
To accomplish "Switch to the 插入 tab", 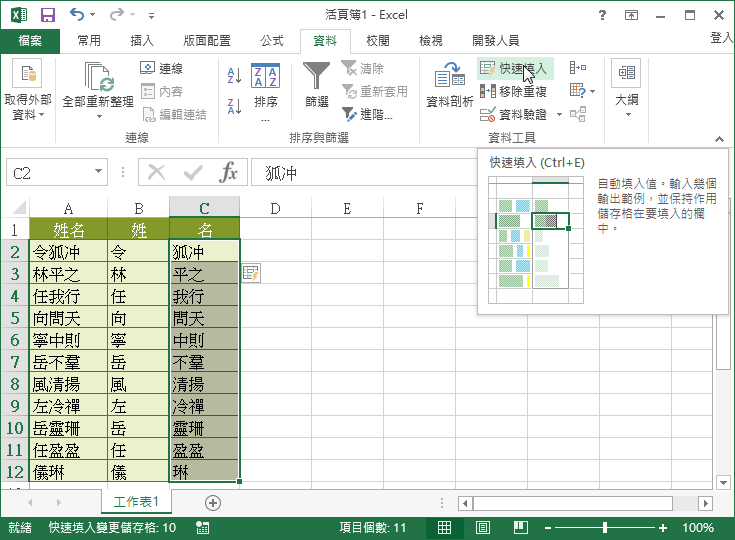I will (142, 41).
